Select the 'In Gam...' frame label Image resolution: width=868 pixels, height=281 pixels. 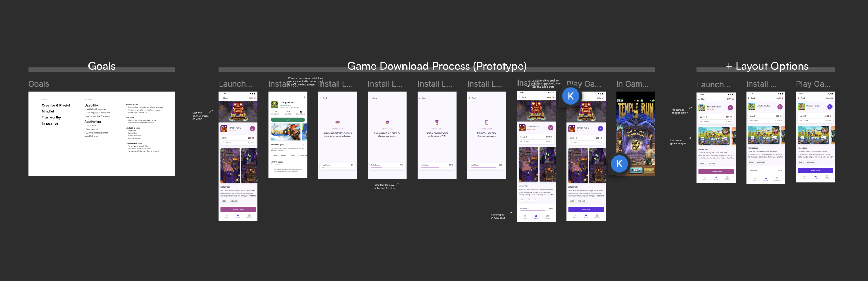(x=632, y=84)
